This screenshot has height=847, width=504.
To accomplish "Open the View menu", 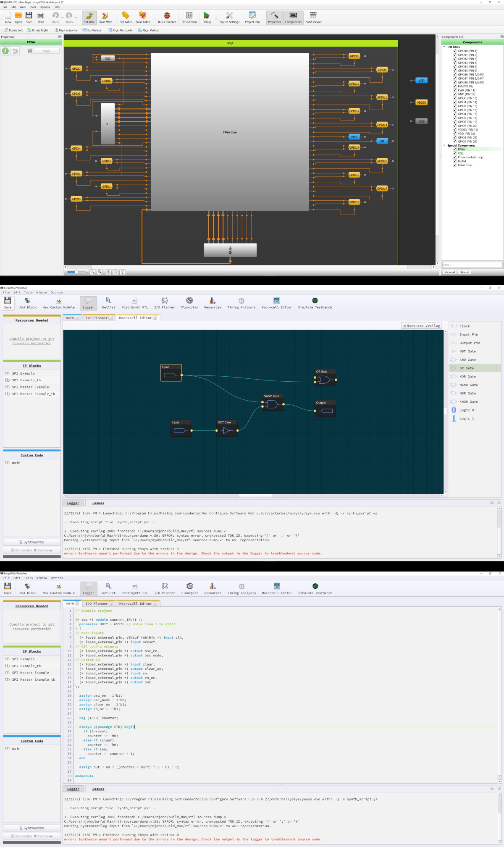I will tap(22, 7).
